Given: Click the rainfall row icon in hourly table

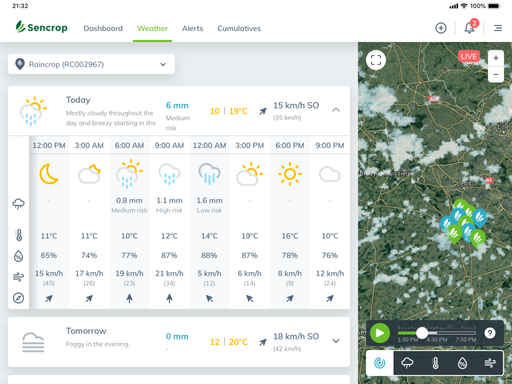Looking at the screenshot, I should pyautogui.click(x=19, y=204).
